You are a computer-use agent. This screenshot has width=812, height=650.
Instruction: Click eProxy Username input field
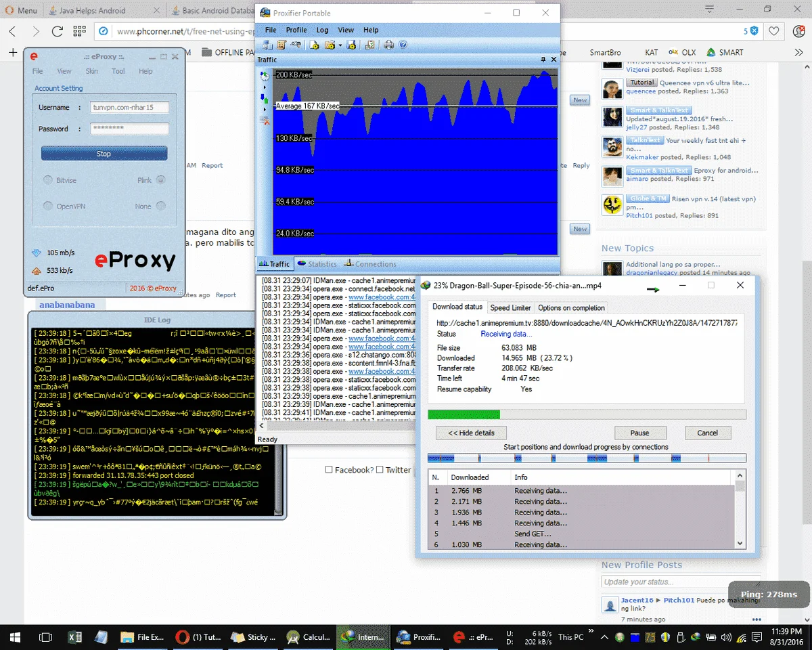coord(129,108)
